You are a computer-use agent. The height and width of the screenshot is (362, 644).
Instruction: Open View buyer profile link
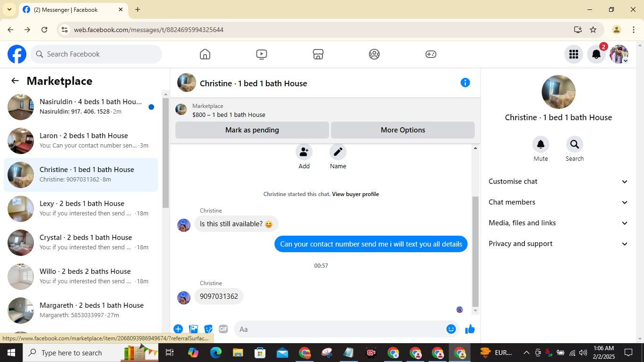(x=355, y=194)
